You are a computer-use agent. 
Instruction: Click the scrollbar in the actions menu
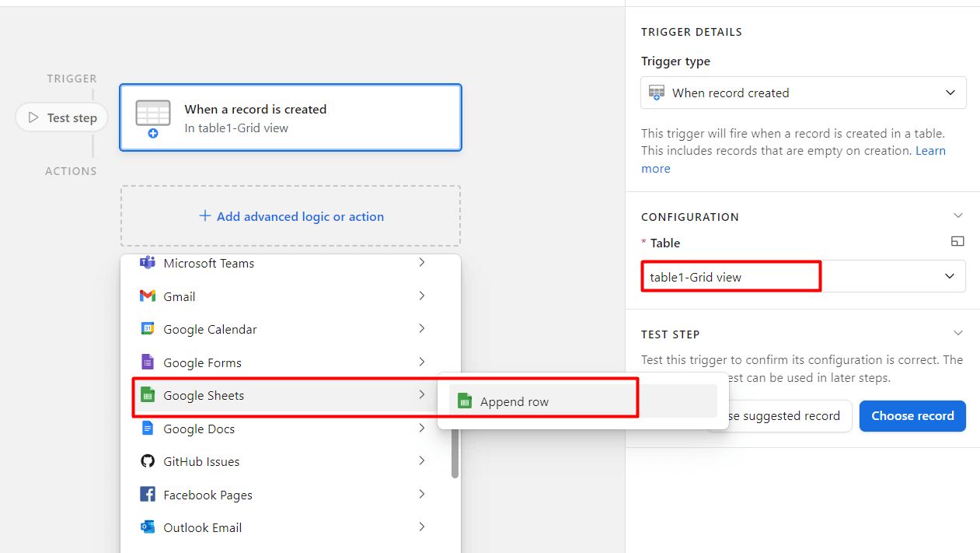click(454, 451)
